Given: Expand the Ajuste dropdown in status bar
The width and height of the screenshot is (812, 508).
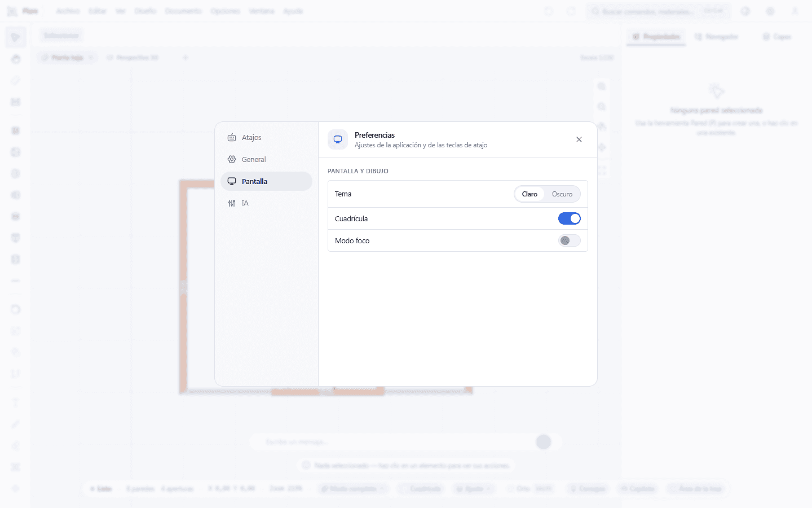Looking at the screenshot, I should 474,489.
